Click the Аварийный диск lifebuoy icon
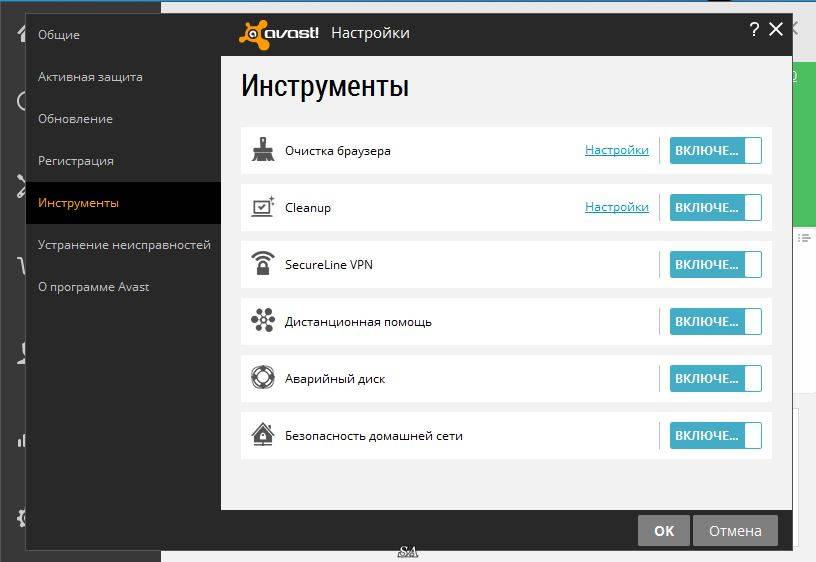The width and height of the screenshot is (816, 562). pos(263,378)
